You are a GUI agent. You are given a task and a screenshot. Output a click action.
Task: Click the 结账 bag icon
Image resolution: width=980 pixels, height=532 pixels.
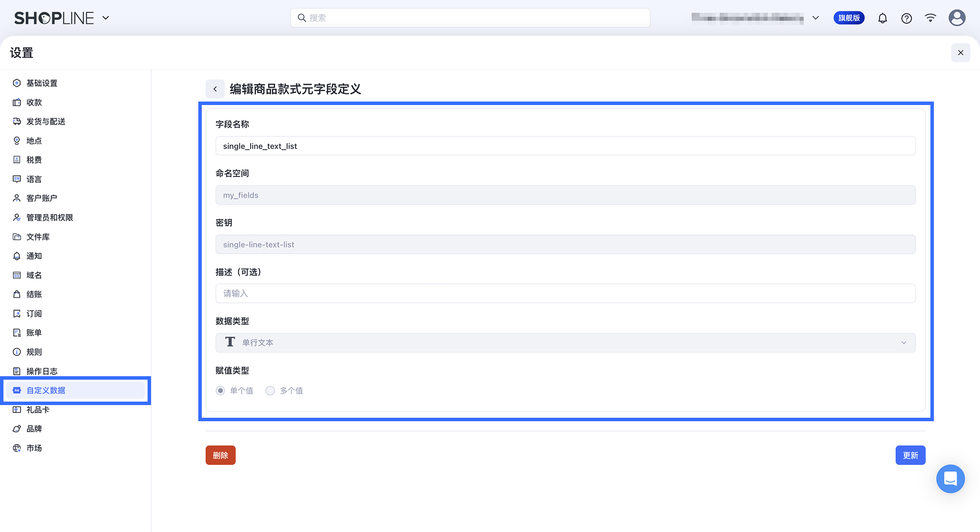[x=17, y=294]
